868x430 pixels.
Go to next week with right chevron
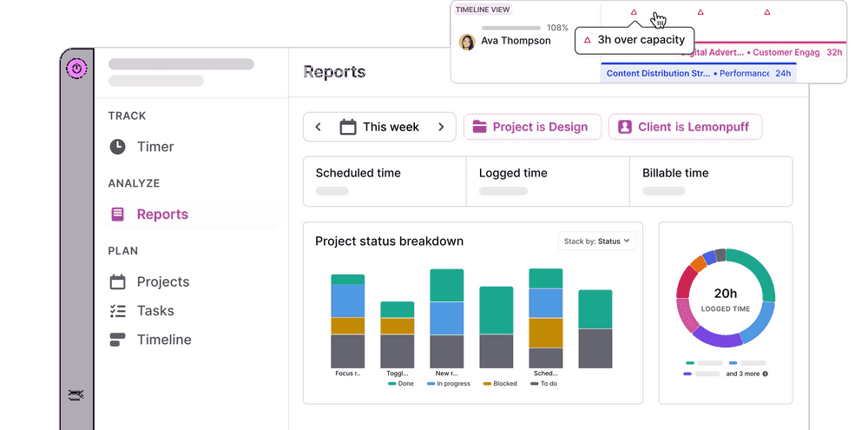pyautogui.click(x=441, y=127)
